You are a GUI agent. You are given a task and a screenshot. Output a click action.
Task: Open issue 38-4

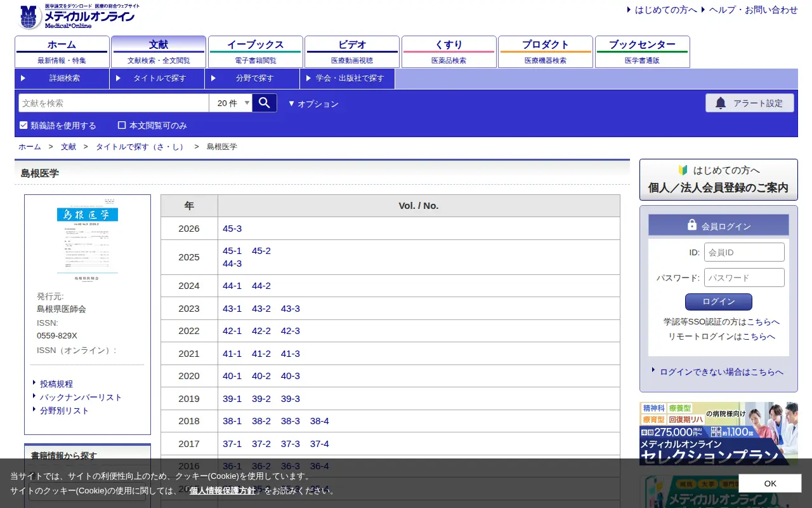tap(320, 421)
